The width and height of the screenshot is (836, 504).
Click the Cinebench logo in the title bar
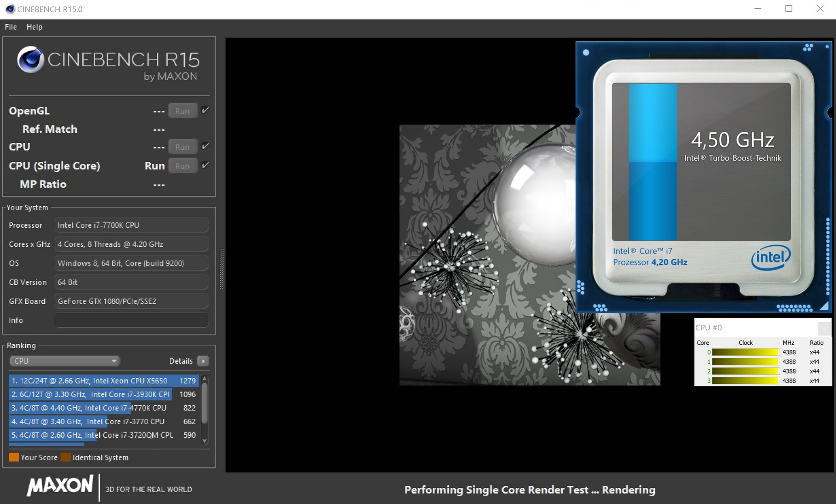coord(10,9)
